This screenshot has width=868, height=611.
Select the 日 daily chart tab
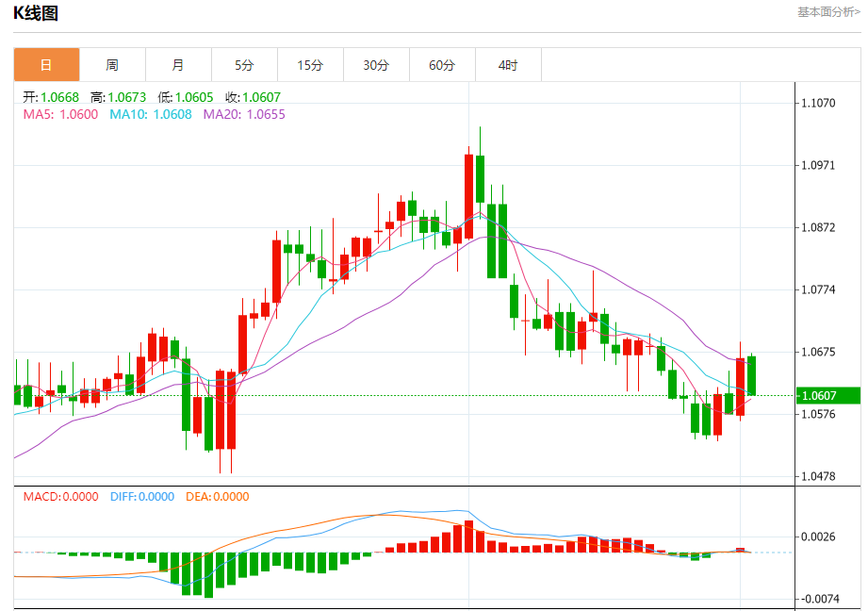(x=46, y=65)
